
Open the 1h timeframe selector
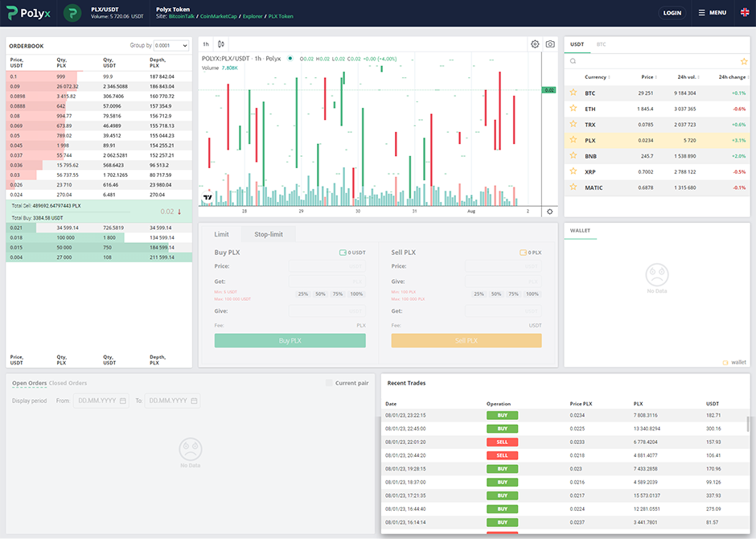coord(206,44)
